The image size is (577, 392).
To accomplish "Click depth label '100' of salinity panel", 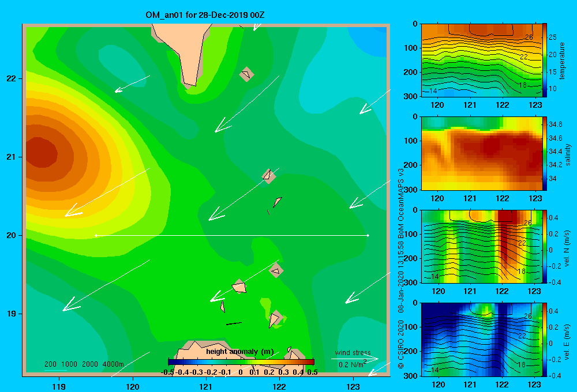I will (411, 141).
